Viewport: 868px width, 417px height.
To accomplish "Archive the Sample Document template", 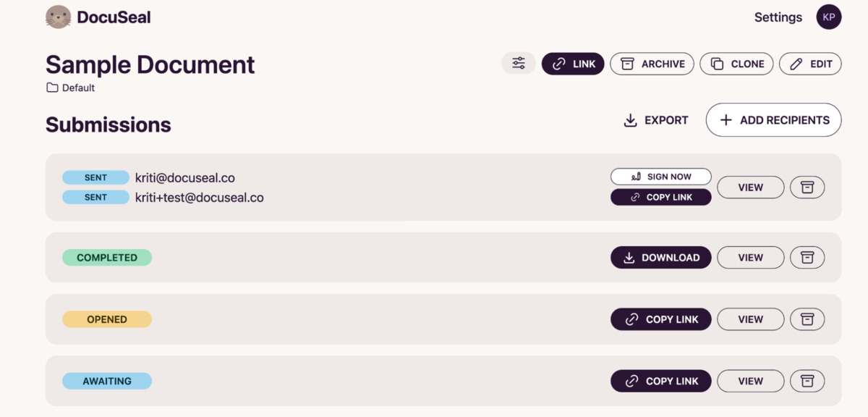I will click(652, 64).
